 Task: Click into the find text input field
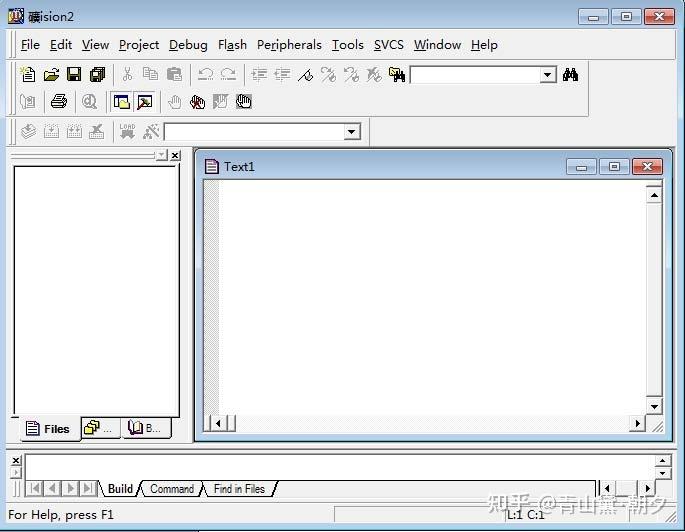[x=475, y=75]
